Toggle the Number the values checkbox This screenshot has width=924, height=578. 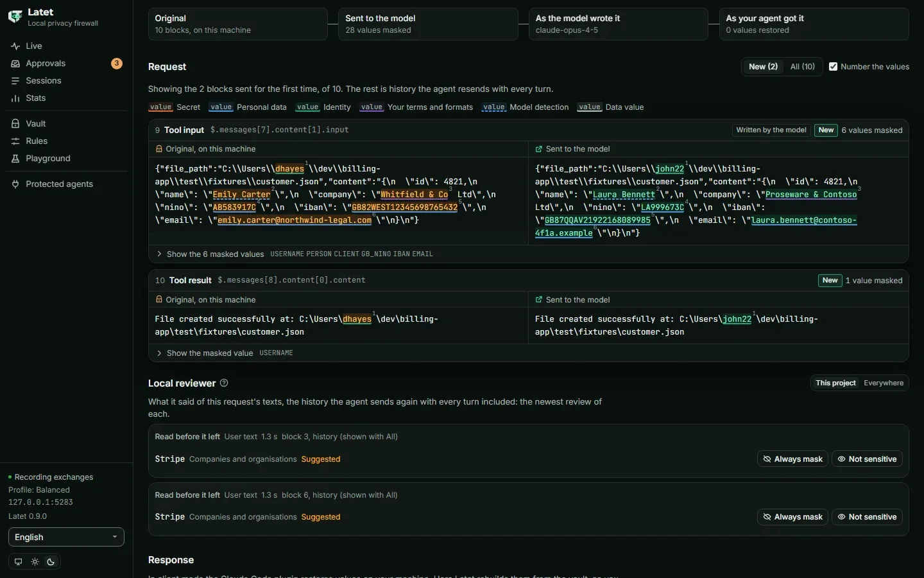(x=833, y=67)
